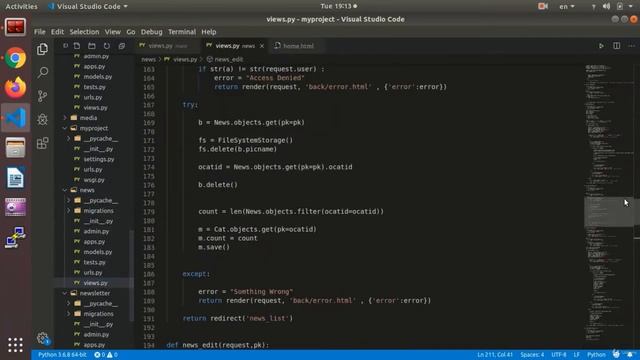
Task: Click warnings count in status bar
Action: (112, 355)
